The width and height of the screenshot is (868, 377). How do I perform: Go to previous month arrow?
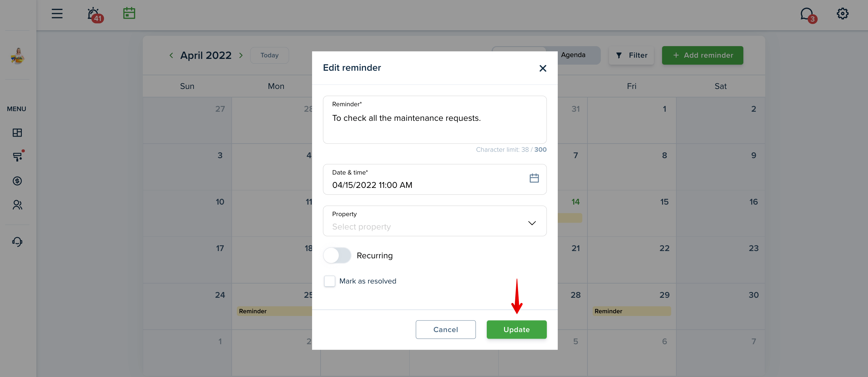(x=171, y=56)
